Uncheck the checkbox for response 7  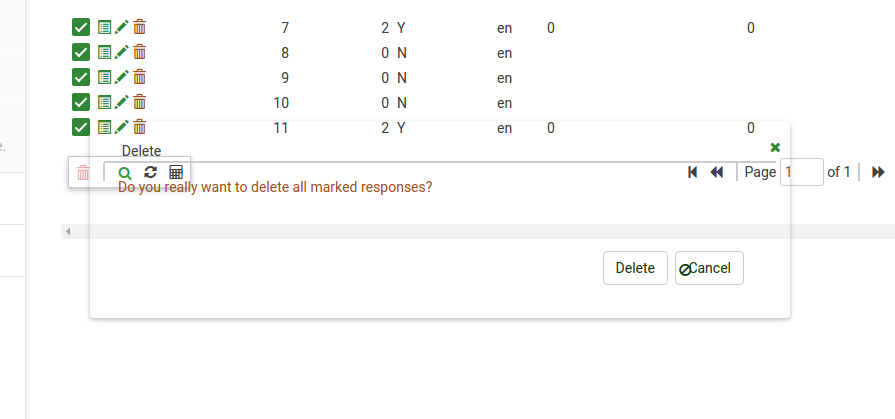coord(82,28)
